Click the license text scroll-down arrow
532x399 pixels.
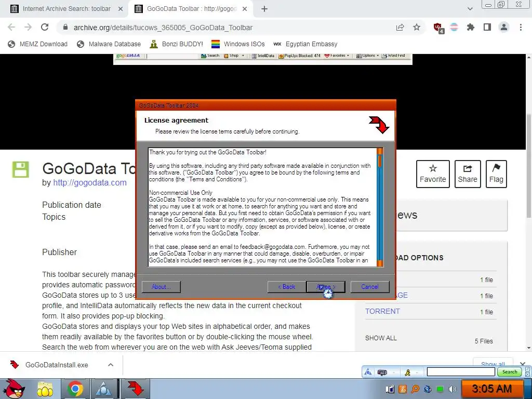380,263
